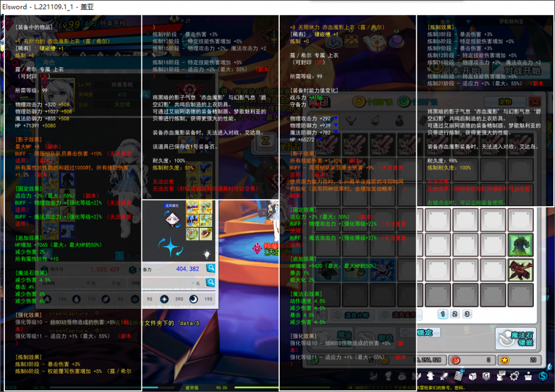
Task: Click the green 个别扩张 expansion button
Action: point(417,102)
